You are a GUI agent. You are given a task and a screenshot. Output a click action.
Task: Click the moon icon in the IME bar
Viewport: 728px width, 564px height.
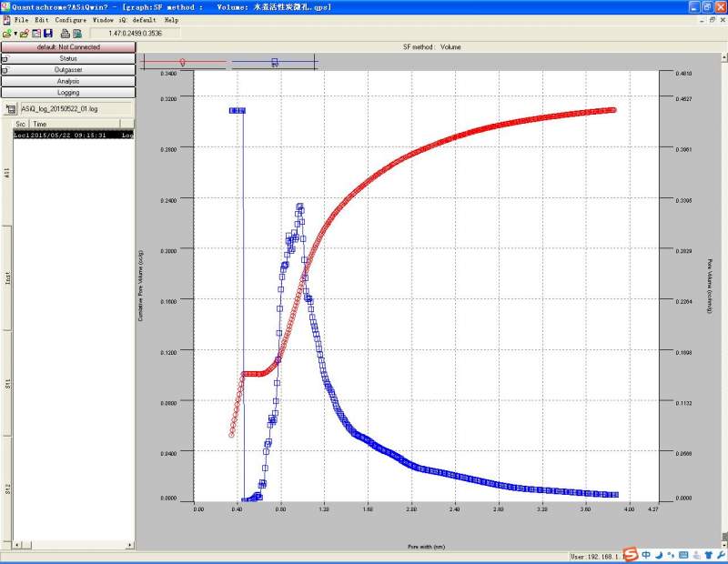659,555
